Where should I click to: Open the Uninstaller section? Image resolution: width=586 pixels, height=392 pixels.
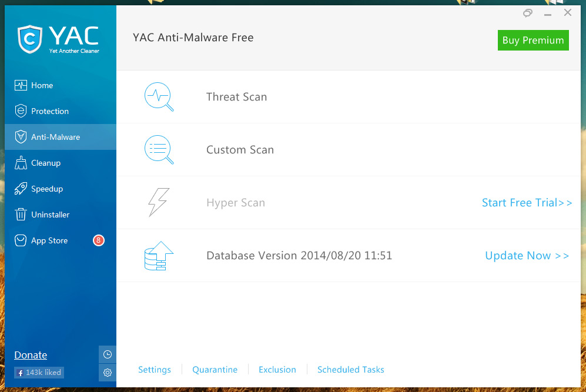(61, 215)
